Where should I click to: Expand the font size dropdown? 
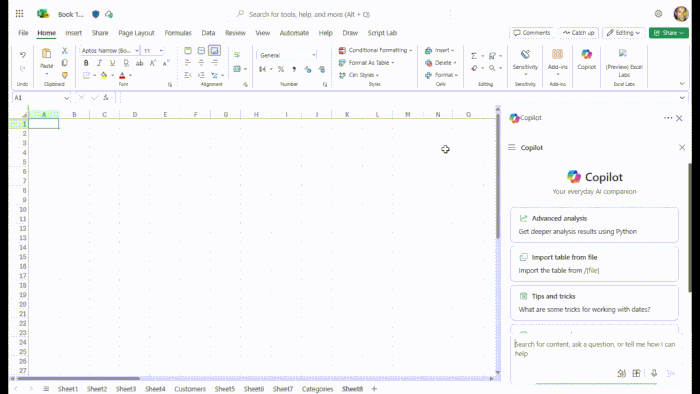point(161,50)
